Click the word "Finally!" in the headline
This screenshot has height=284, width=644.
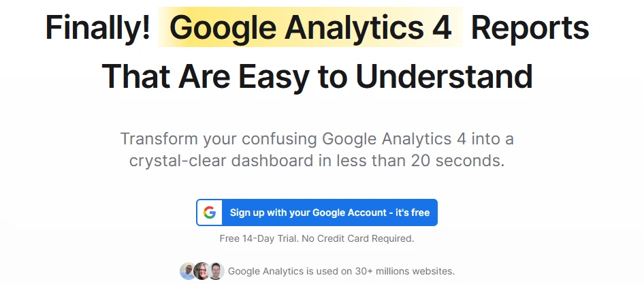[97, 28]
